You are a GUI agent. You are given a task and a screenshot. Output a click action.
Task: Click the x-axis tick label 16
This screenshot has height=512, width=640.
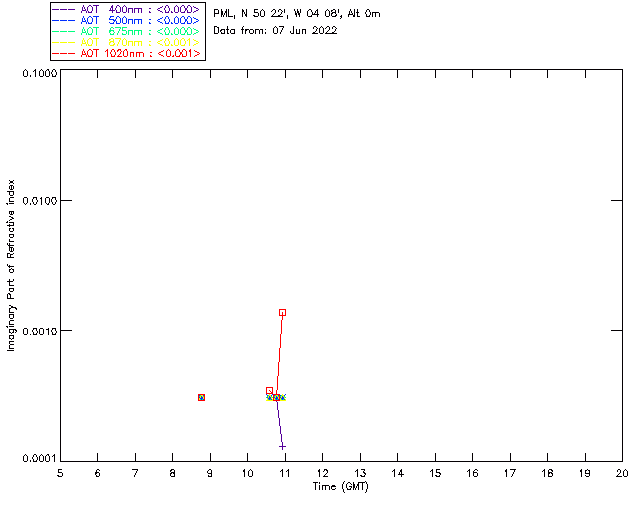click(x=472, y=473)
